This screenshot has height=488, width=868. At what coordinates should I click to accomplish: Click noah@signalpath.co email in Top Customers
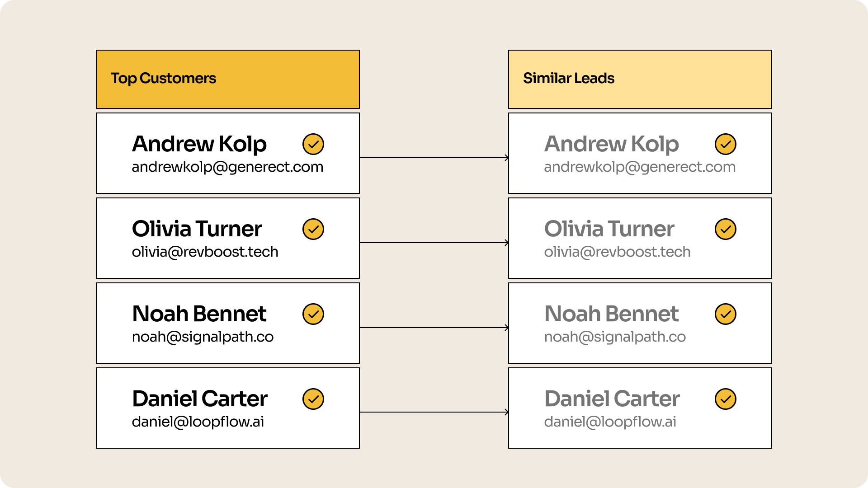click(x=203, y=337)
